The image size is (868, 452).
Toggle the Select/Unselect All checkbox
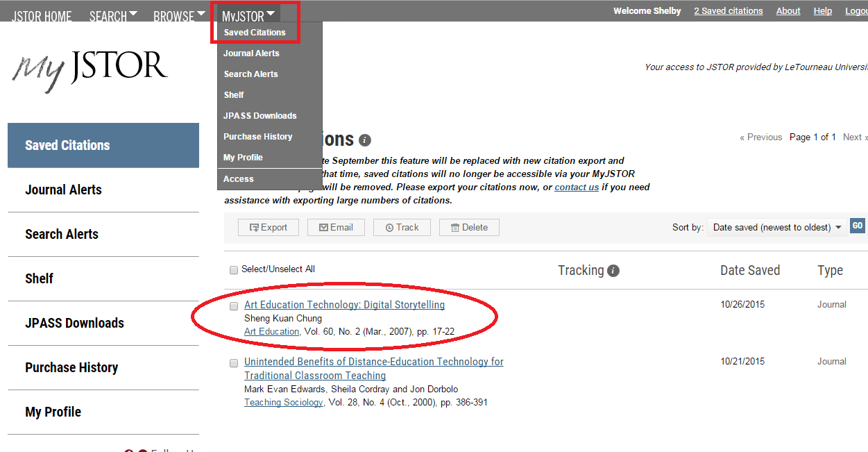(234, 269)
